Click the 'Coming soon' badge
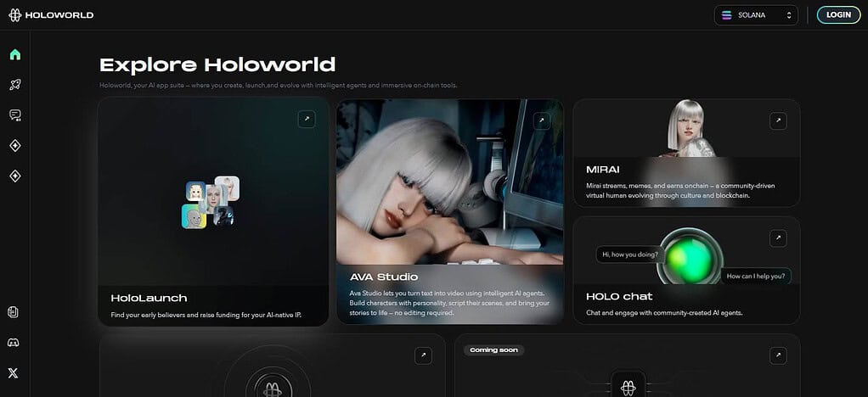This screenshot has width=868, height=397. click(493, 350)
